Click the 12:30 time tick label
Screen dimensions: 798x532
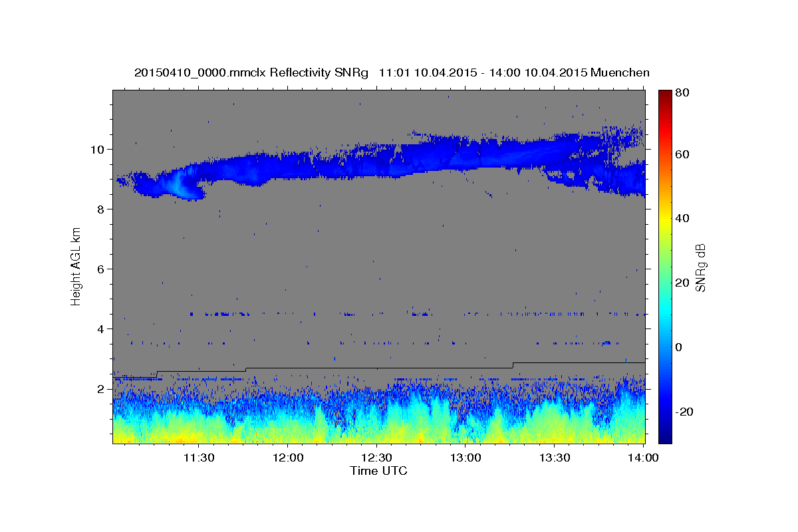(x=376, y=458)
